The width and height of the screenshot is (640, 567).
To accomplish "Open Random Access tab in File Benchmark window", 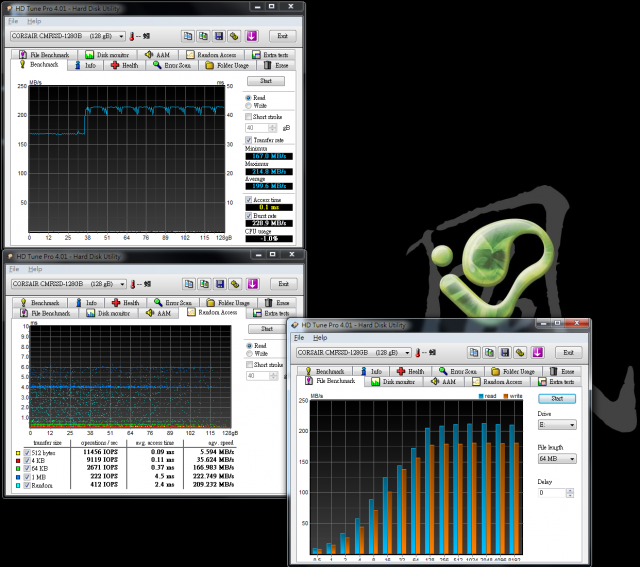I will (497, 382).
